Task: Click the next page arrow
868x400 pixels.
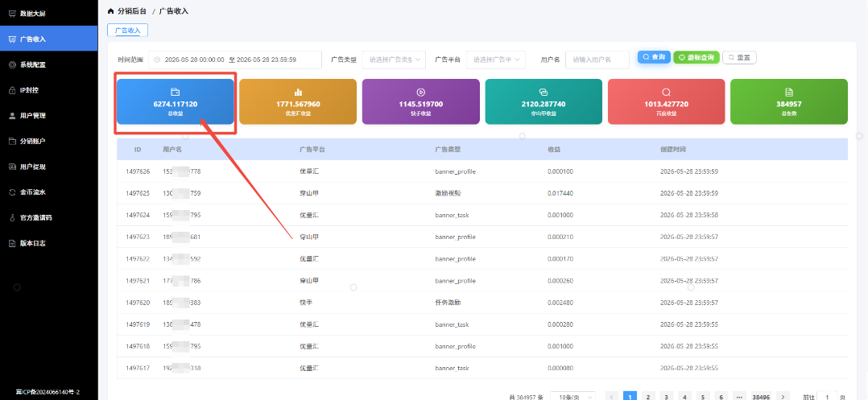Action: tap(782, 398)
